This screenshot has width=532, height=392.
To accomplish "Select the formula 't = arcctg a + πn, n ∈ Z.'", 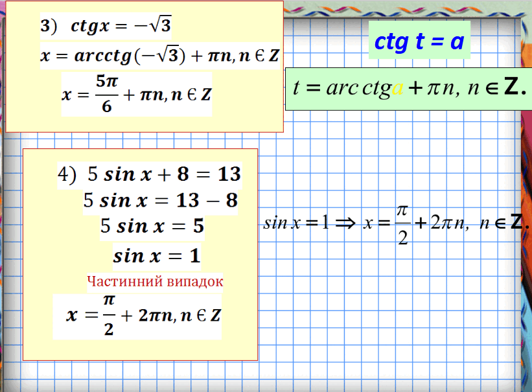I will [x=408, y=89].
